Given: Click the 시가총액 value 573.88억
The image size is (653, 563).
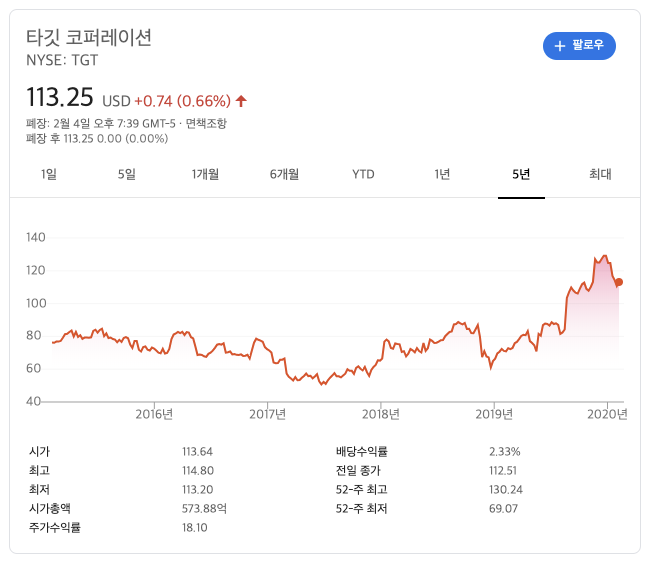Looking at the screenshot, I should (204, 508).
